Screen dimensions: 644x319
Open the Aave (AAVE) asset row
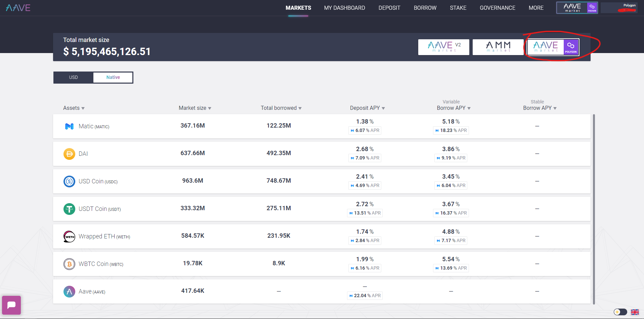[x=321, y=291]
